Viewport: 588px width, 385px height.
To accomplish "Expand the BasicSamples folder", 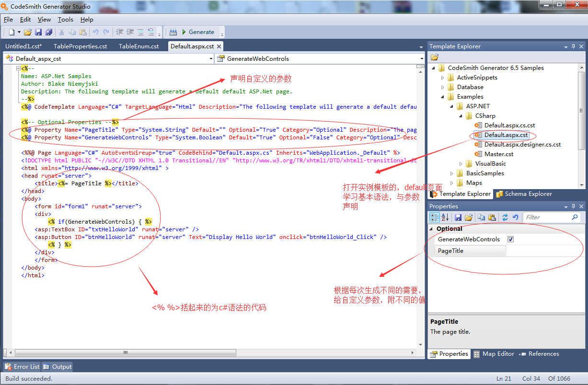I will (452, 173).
